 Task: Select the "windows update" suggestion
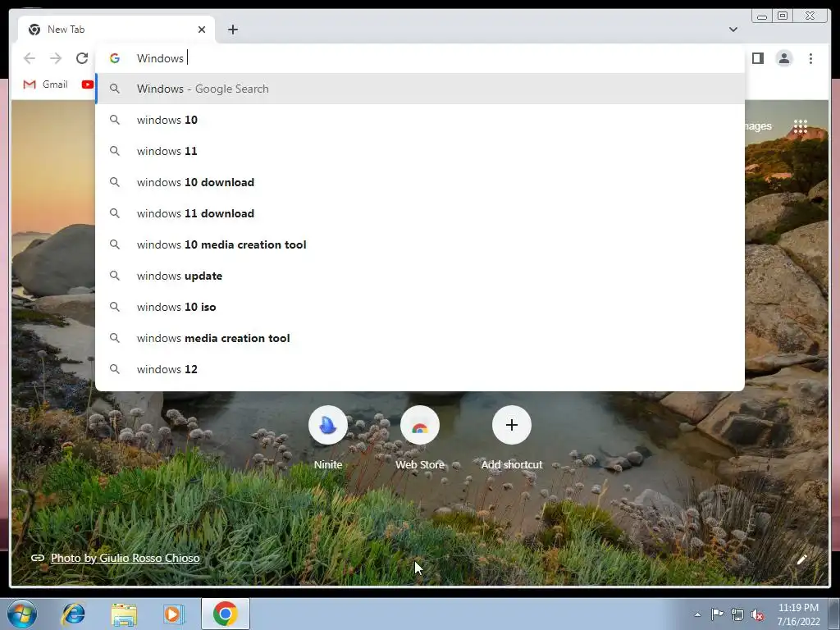[420, 276]
